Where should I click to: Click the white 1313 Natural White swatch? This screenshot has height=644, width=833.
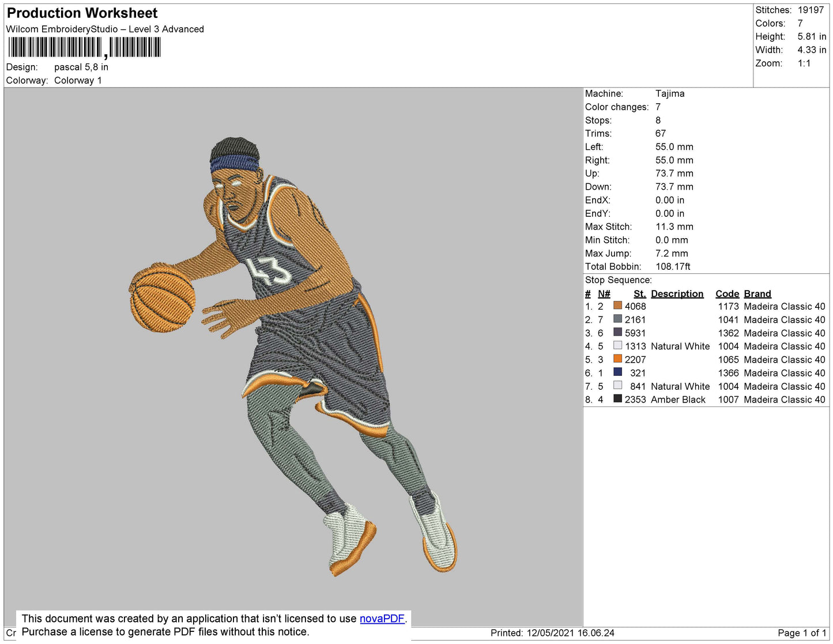click(617, 345)
